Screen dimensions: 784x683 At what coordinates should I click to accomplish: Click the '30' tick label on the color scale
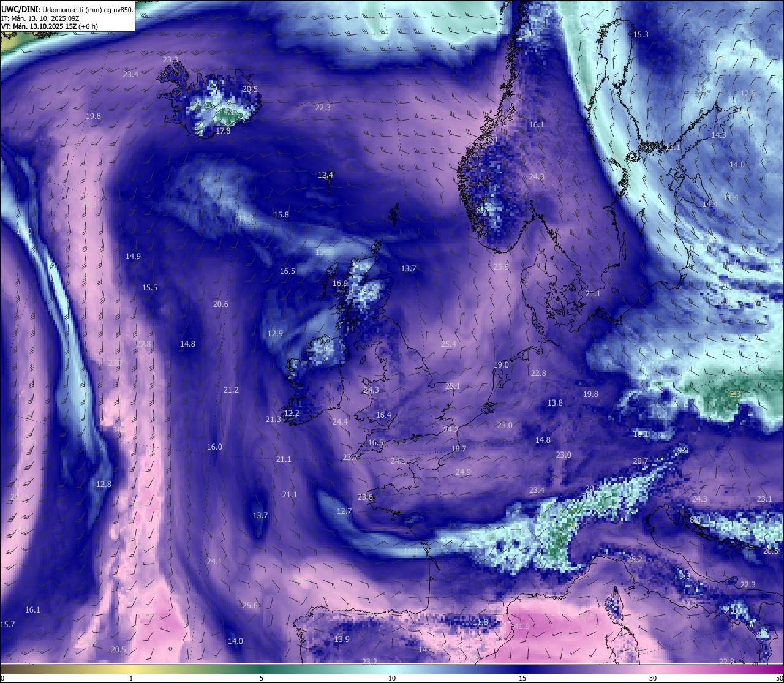point(653,677)
